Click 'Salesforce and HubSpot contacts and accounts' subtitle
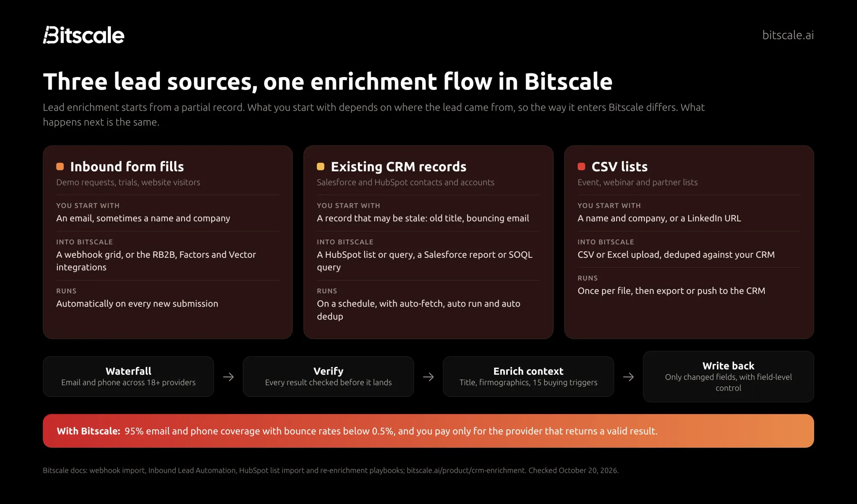857x504 pixels. tap(405, 182)
